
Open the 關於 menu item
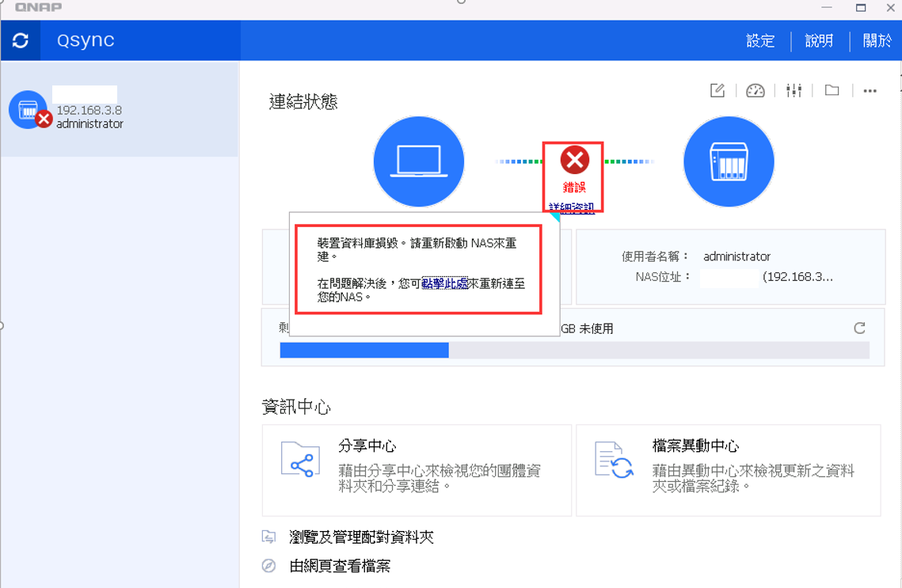click(x=877, y=41)
